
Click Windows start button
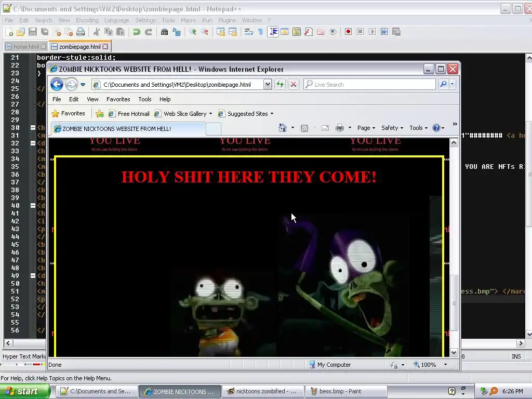tap(24, 391)
